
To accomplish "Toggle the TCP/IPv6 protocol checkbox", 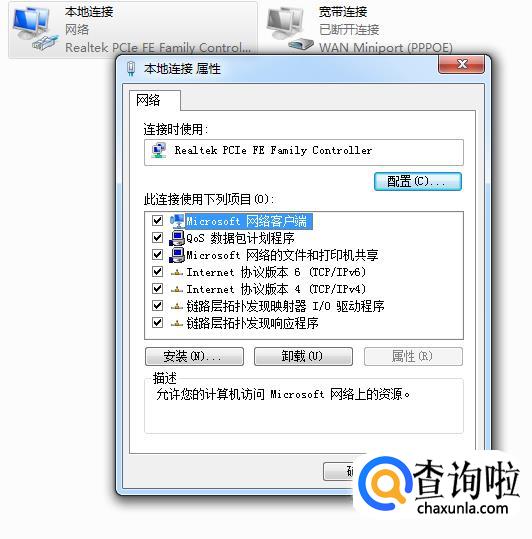I will point(157,272).
